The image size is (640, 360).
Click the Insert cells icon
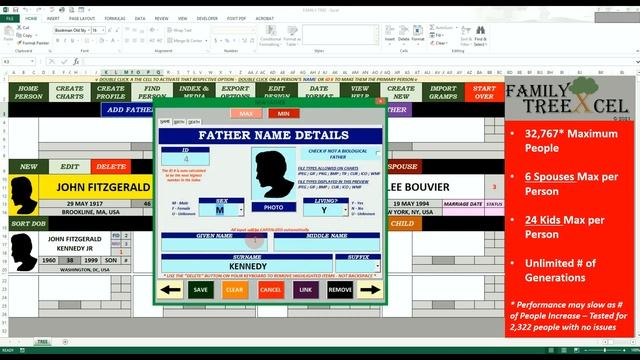click(x=390, y=31)
